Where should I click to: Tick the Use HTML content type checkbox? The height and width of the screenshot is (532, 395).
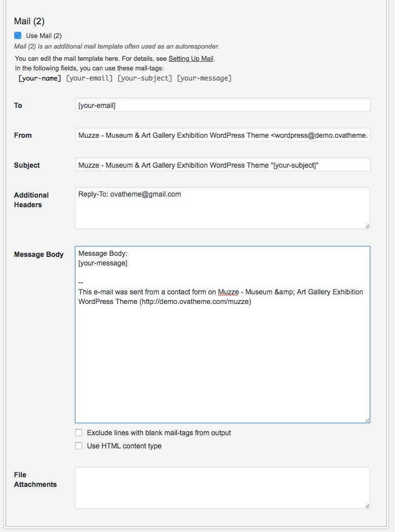tap(79, 446)
